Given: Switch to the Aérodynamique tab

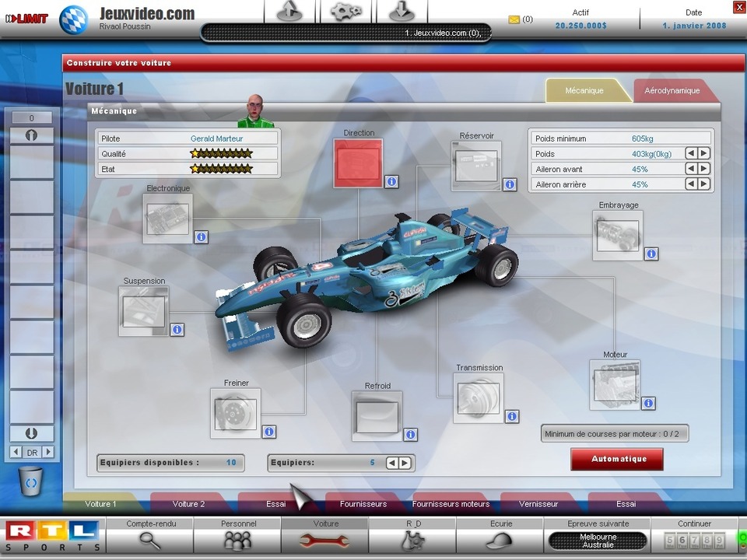Looking at the screenshot, I should (672, 91).
